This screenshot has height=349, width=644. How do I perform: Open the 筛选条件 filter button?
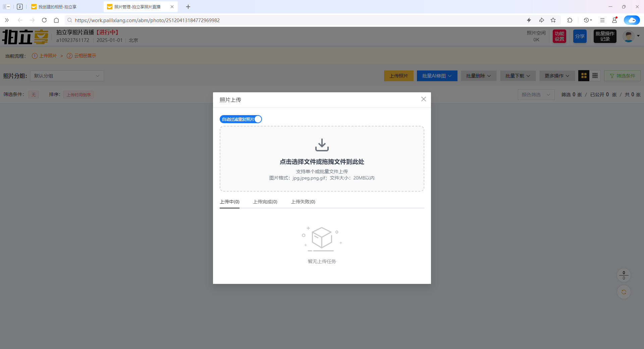point(622,76)
